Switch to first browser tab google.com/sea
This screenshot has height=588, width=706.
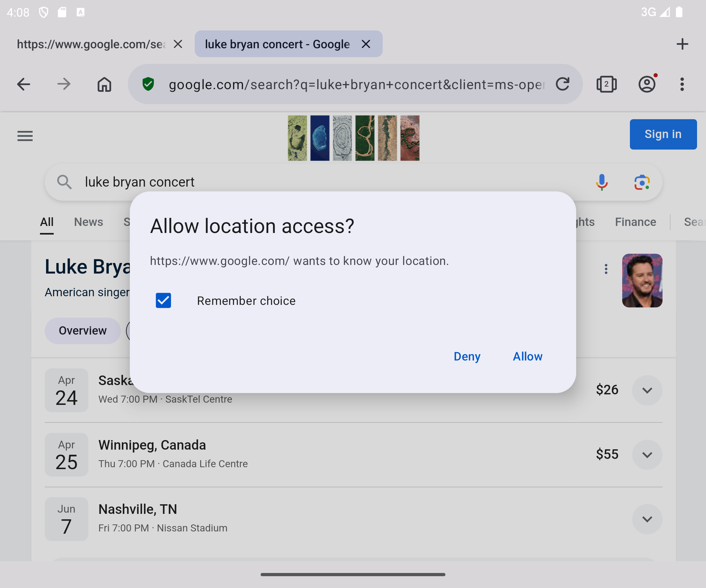coord(91,44)
